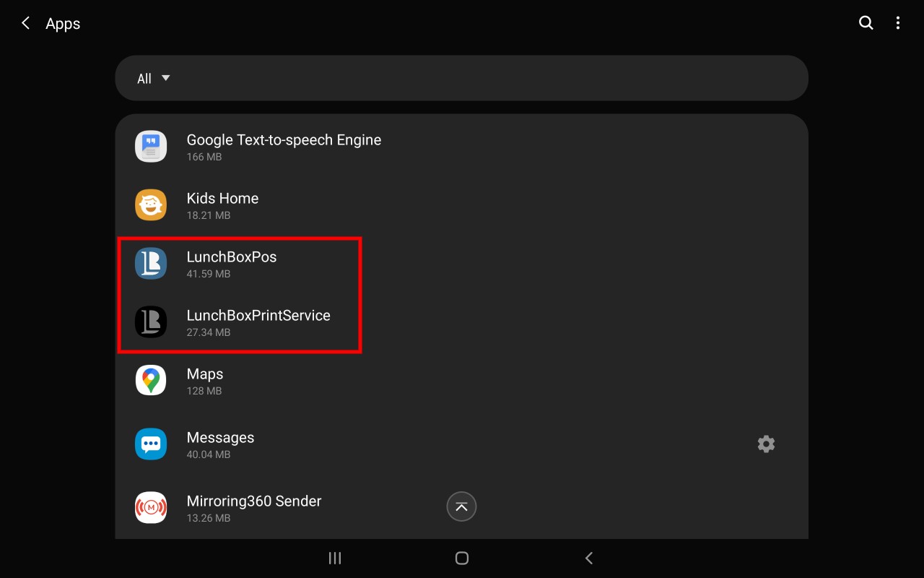Select the 18.21 MB size label

(x=209, y=215)
